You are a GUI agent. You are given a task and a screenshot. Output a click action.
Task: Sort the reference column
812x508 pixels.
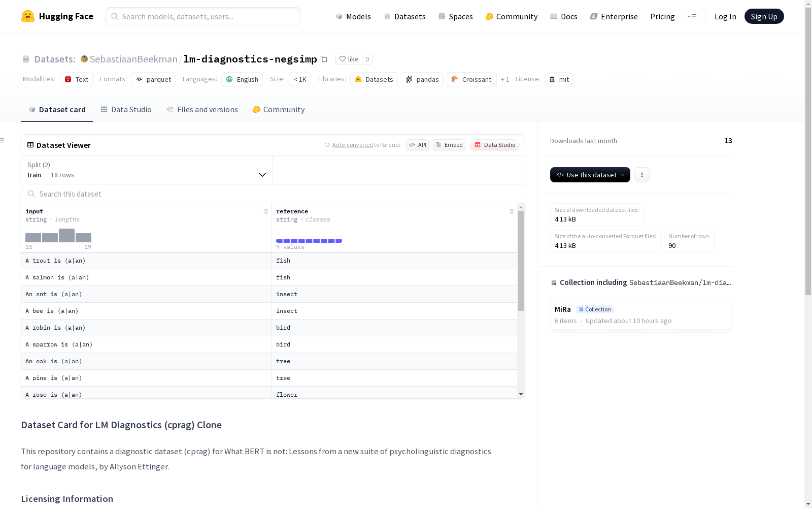pos(512,211)
